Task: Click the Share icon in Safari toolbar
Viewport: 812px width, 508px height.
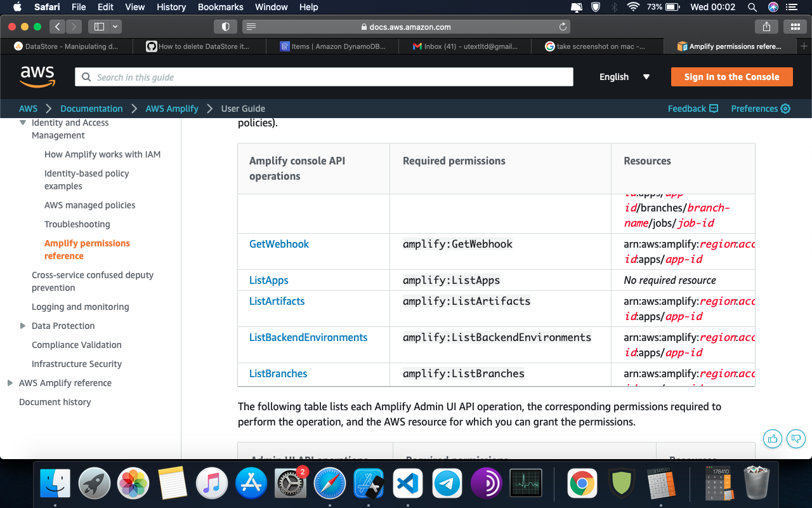Action: point(766,26)
